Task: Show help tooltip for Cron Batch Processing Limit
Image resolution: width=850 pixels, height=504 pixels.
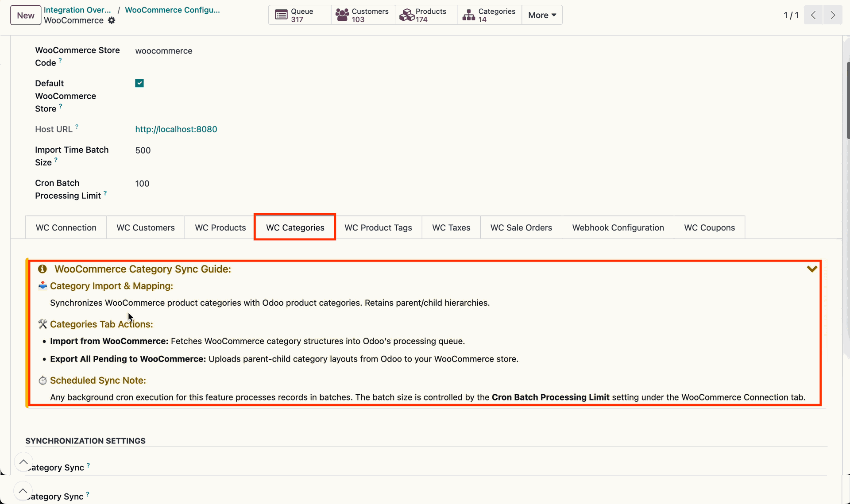Action: 105,193
